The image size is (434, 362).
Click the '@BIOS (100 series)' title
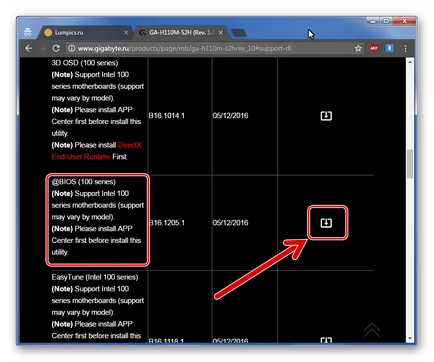click(84, 182)
